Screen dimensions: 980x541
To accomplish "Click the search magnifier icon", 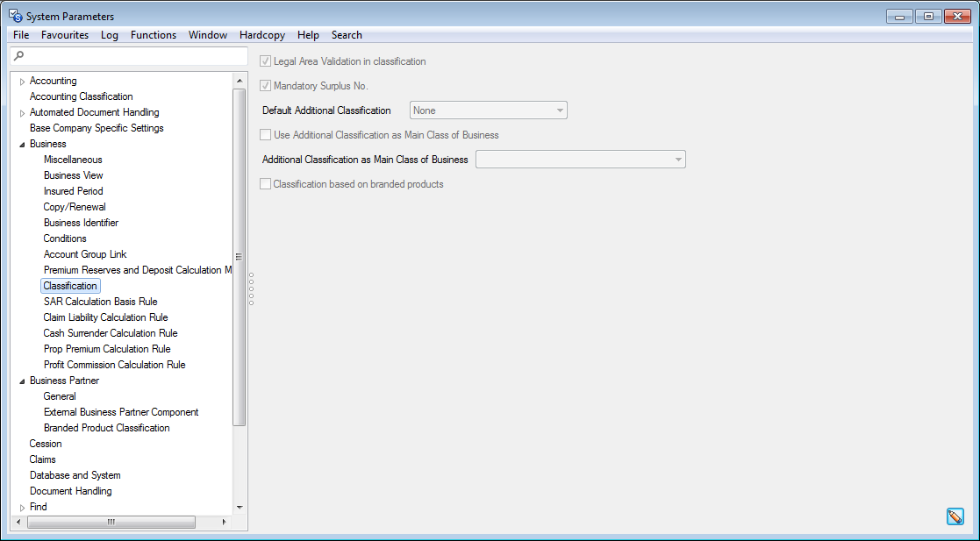I will click(18, 56).
